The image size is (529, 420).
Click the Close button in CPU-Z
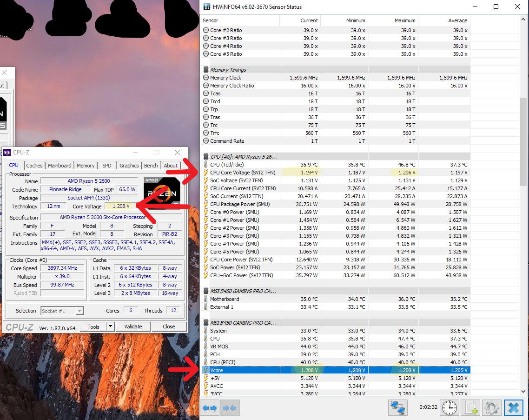point(169,327)
